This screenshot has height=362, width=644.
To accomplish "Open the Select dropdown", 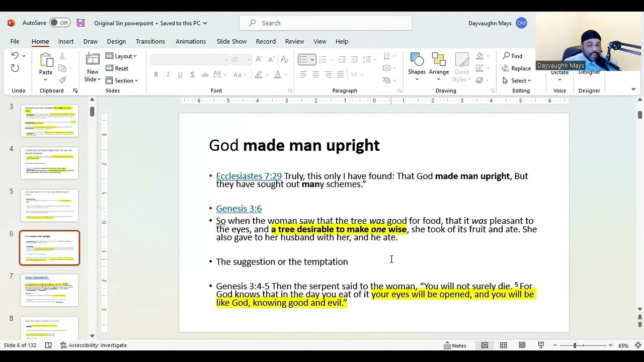I will 516,80.
